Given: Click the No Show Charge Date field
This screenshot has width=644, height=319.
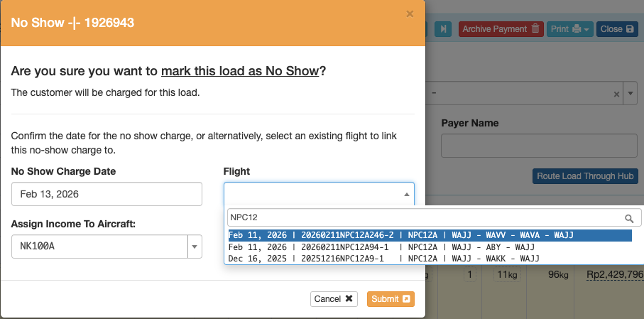Looking at the screenshot, I should point(107,194).
